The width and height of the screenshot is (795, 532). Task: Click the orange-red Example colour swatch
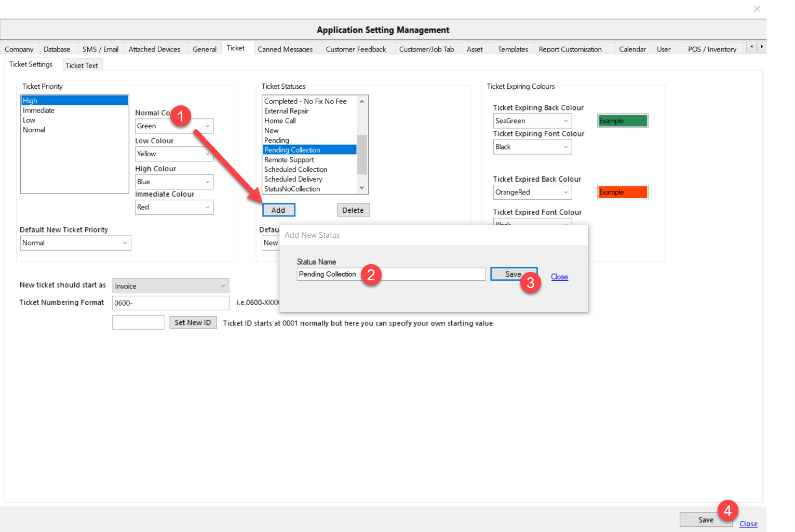(623, 193)
